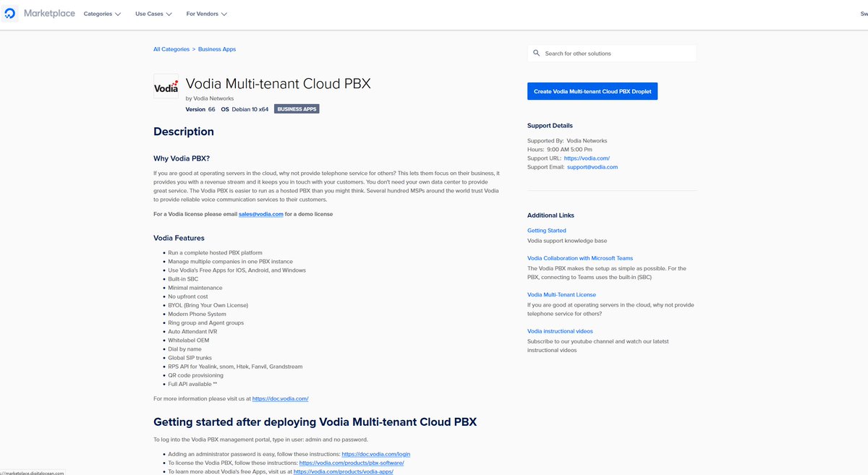Click the search magnifier icon
The image size is (868, 475).
click(x=537, y=54)
